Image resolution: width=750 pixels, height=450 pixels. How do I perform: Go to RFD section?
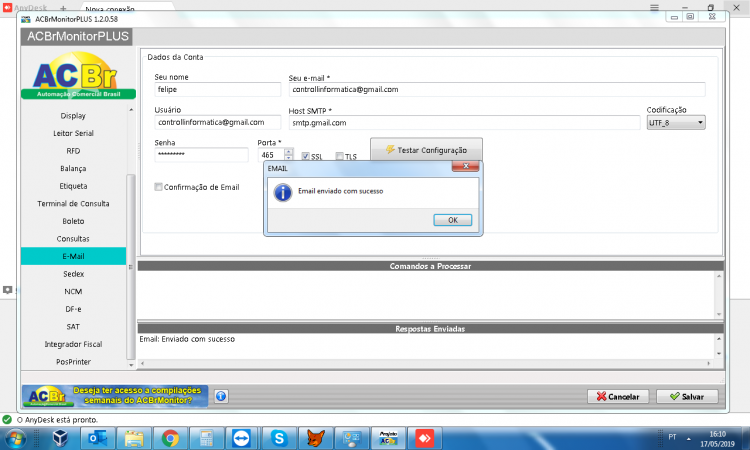73,151
